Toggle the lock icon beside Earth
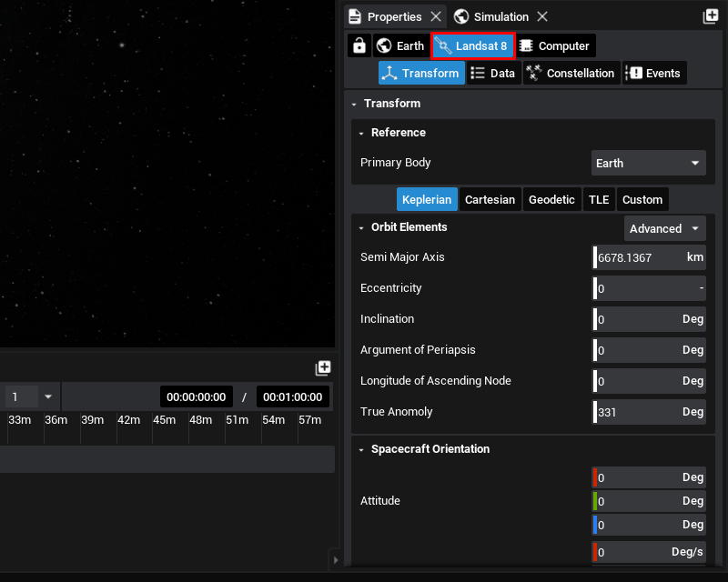The height and width of the screenshot is (582, 728). 359,46
